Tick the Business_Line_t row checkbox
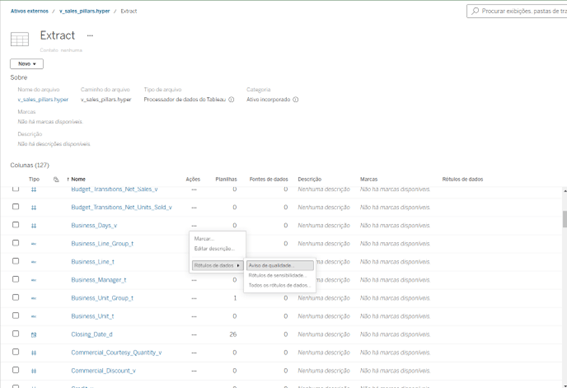The width and height of the screenshot is (567, 388). pos(16,261)
